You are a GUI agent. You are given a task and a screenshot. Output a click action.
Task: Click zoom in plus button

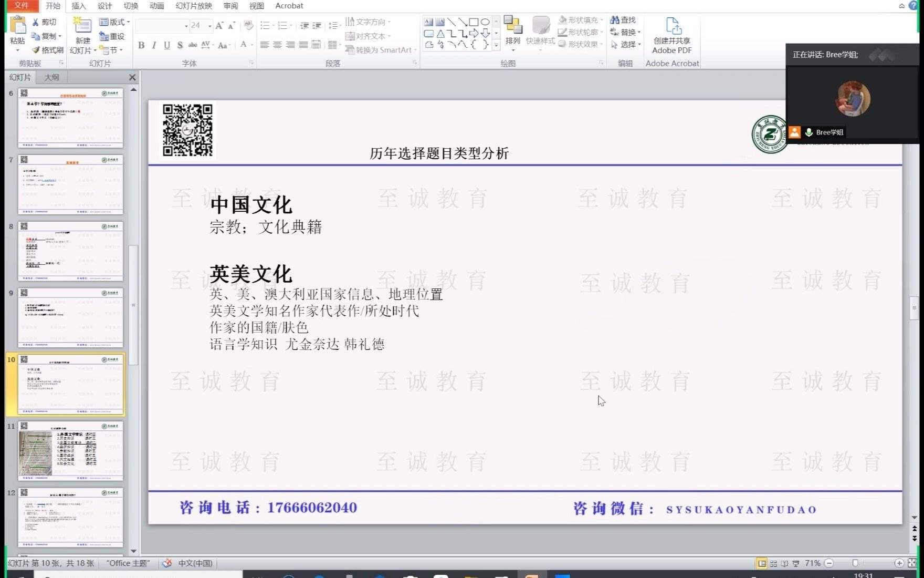(x=899, y=563)
